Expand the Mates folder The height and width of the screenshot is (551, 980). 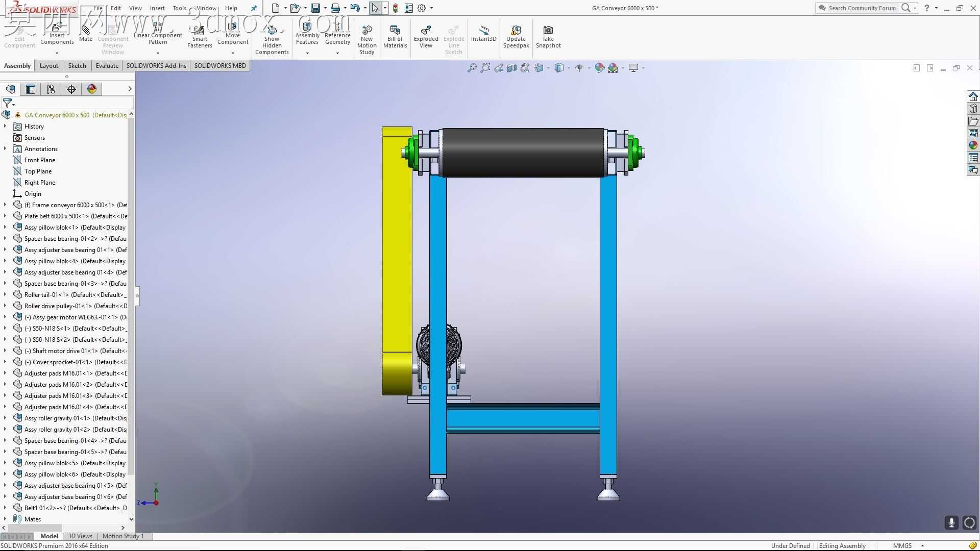coord(5,519)
